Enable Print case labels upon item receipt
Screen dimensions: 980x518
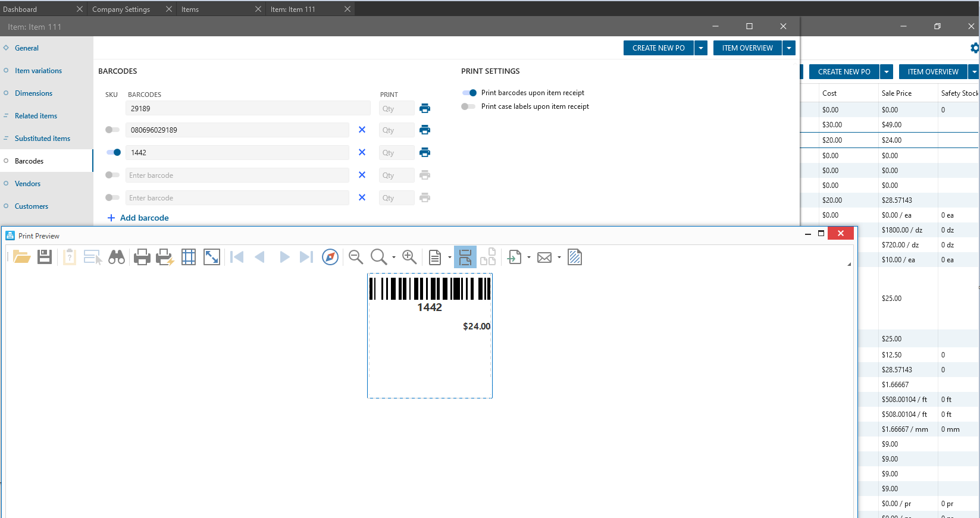(468, 106)
